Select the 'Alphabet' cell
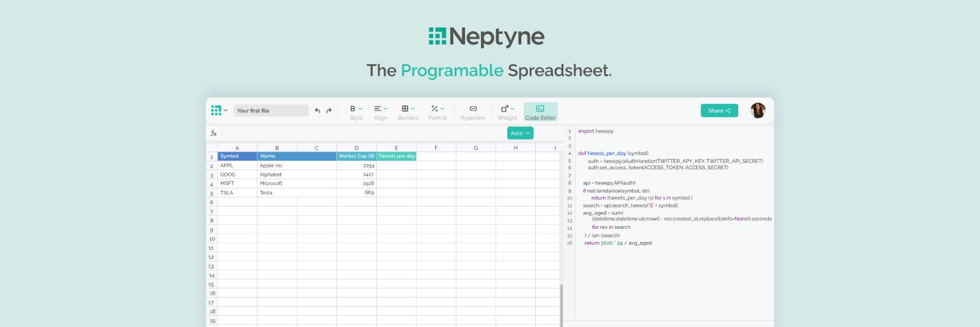The image size is (980, 327). point(297,175)
